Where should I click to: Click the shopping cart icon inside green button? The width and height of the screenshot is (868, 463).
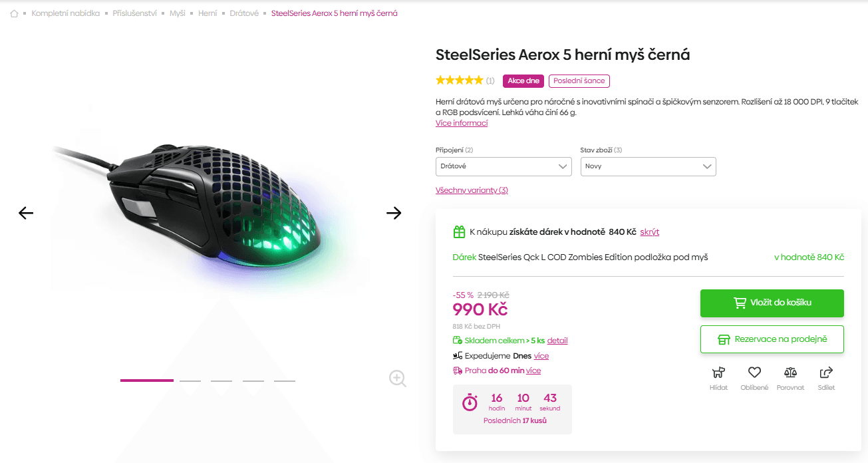[739, 303]
